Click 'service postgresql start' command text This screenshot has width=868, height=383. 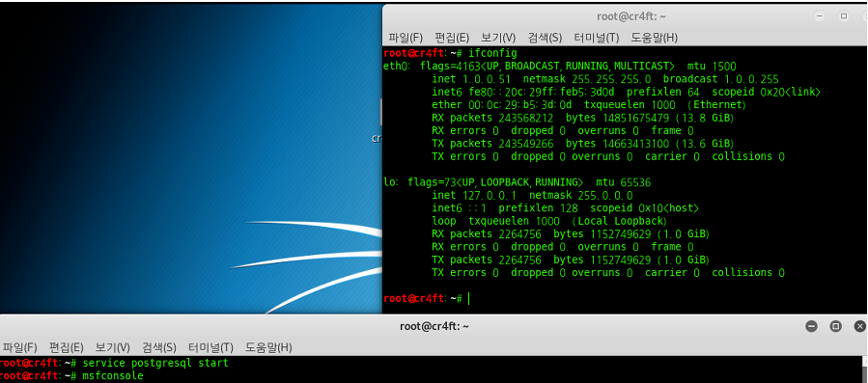click(155, 363)
